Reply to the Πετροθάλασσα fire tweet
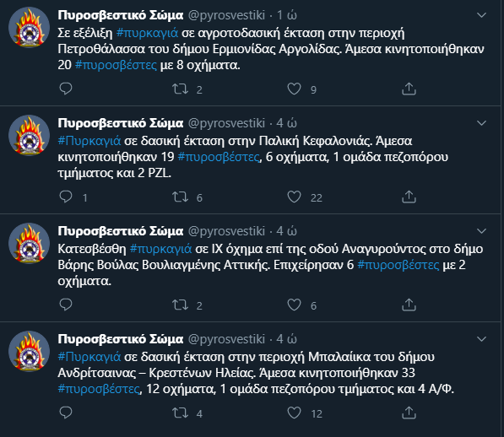504x437 pixels. pos(66,89)
